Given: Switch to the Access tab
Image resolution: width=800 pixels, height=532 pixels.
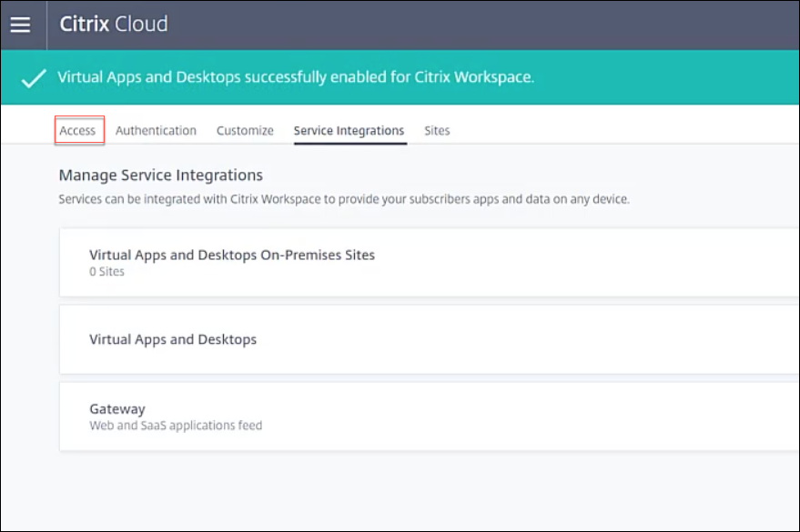Looking at the screenshot, I should [77, 130].
